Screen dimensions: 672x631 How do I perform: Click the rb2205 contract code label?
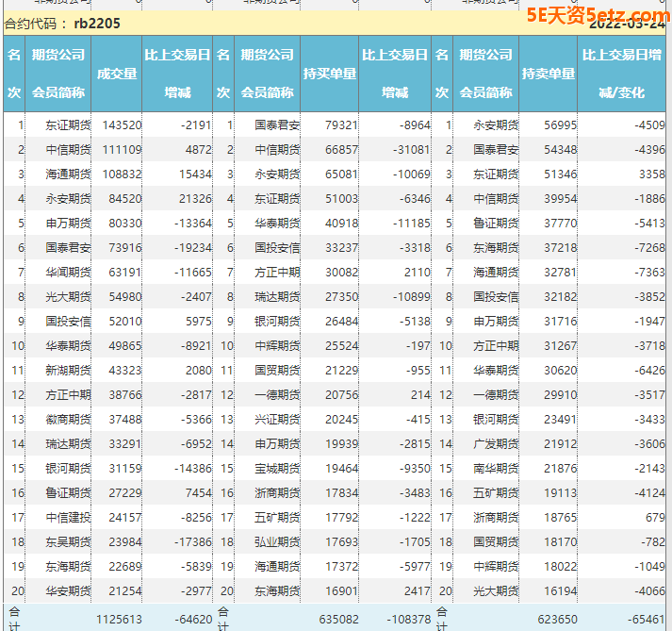(x=96, y=23)
